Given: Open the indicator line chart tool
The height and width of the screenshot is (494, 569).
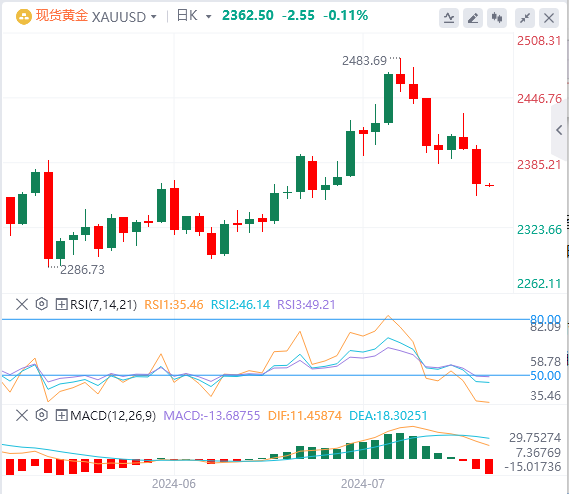Looking at the screenshot, I should (449, 18).
